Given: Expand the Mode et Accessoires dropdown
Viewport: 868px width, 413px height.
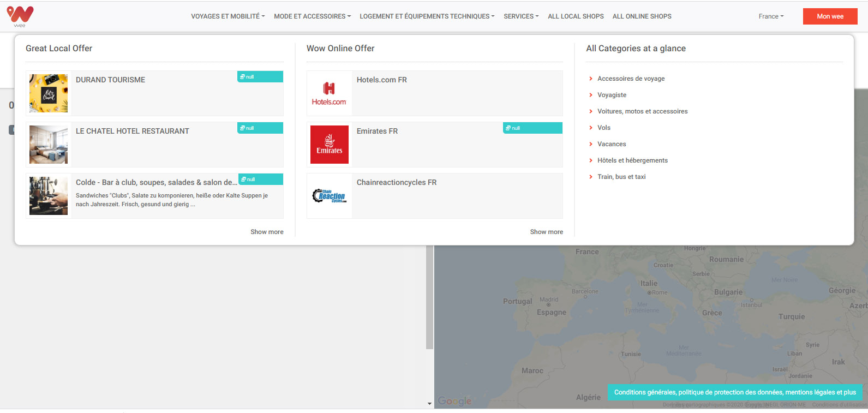Looking at the screenshot, I should pos(312,16).
